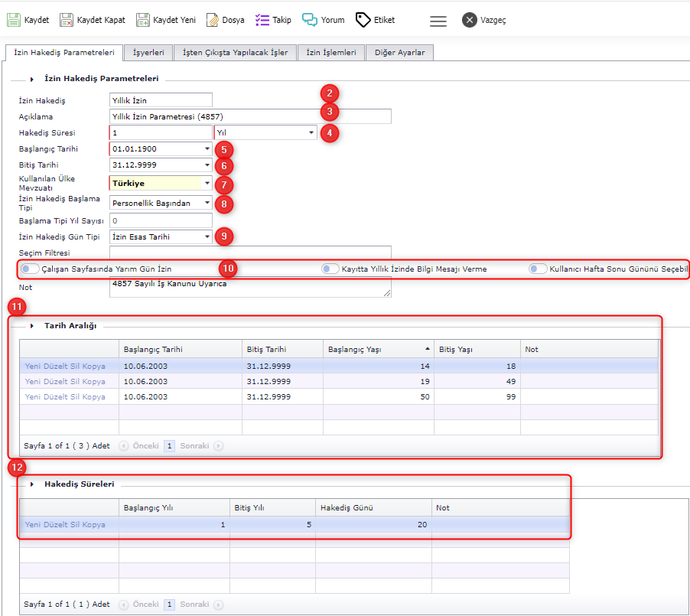This screenshot has width=690, height=616.
Task: Switch to the İzin İşlemleri tab
Action: point(331,52)
